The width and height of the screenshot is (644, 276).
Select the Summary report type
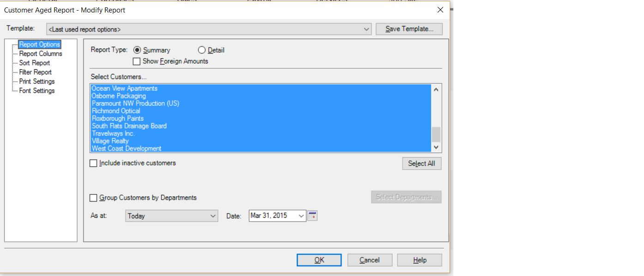coord(137,50)
